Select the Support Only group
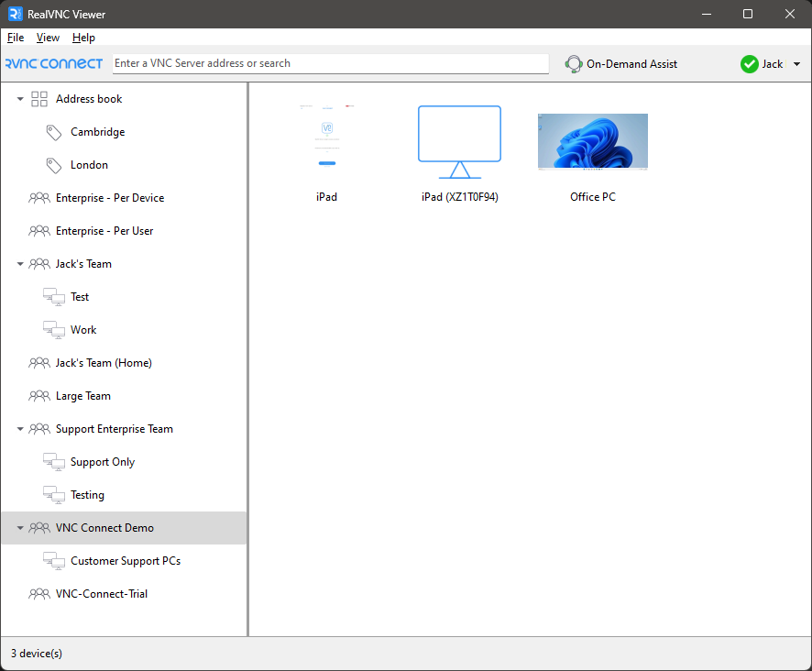Image resolution: width=812 pixels, height=671 pixels. coord(103,462)
